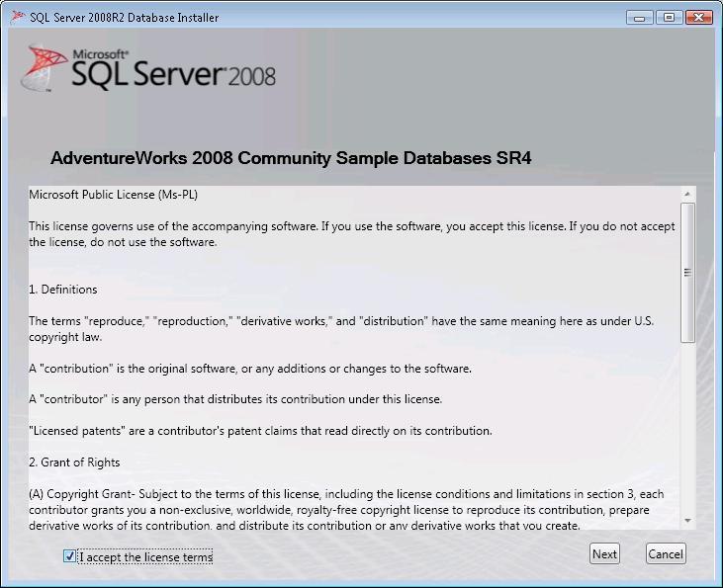This screenshot has width=723, height=588.
Task: Click the "I accept the license terms" label
Action: tap(145, 557)
